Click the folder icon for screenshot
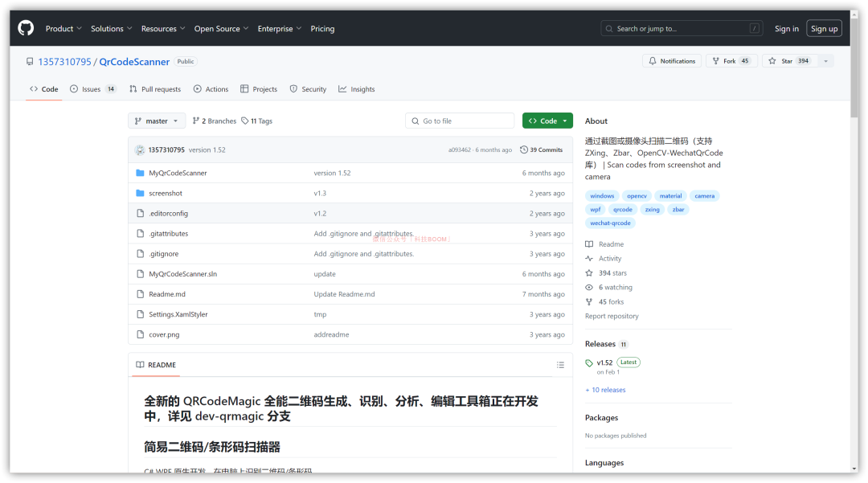 coord(140,193)
